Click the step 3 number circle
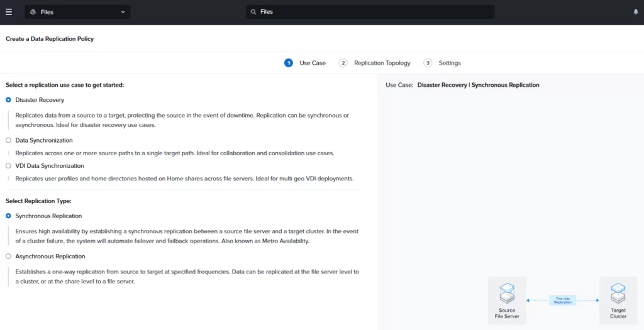Viewport: 644px width, 330px height. click(428, 63)
